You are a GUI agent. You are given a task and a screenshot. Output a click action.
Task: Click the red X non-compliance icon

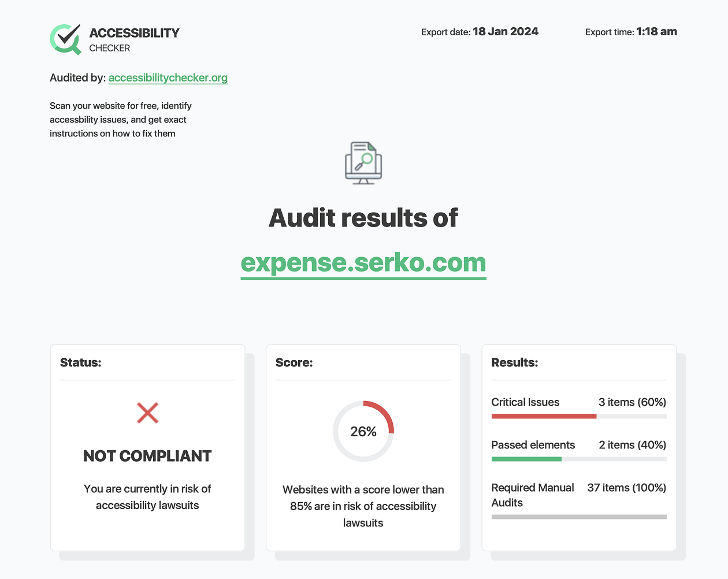[147, 413]
